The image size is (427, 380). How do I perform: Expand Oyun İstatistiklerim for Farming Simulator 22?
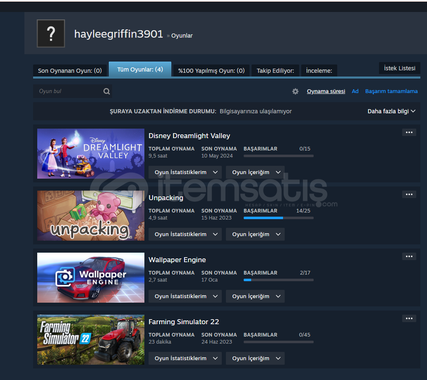pos(185,358)
